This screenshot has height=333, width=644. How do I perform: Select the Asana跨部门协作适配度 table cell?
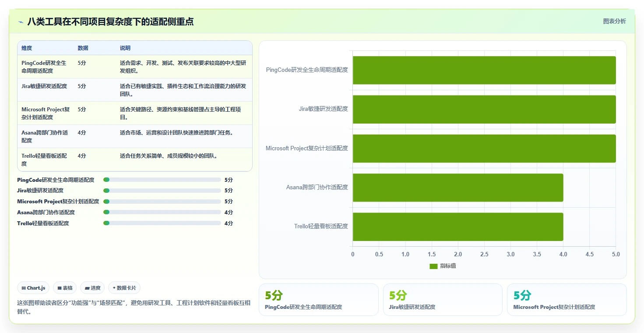click(45, 136)
